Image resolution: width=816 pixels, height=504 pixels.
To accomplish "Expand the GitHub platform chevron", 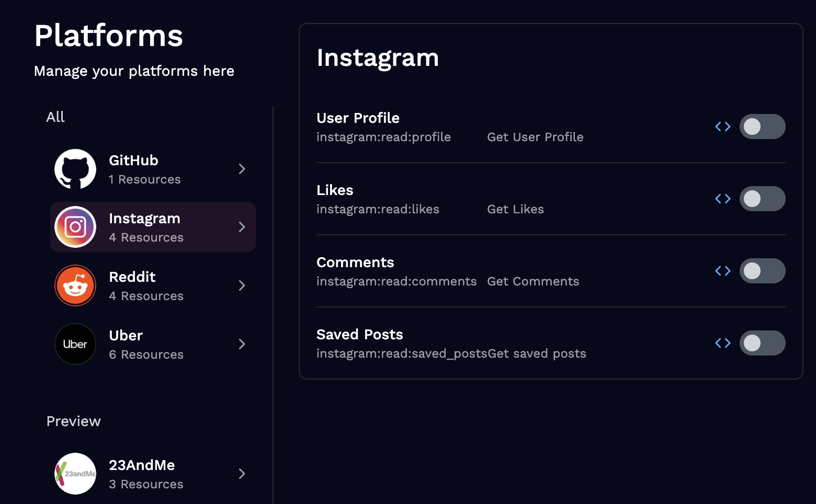I will [242, 169].
